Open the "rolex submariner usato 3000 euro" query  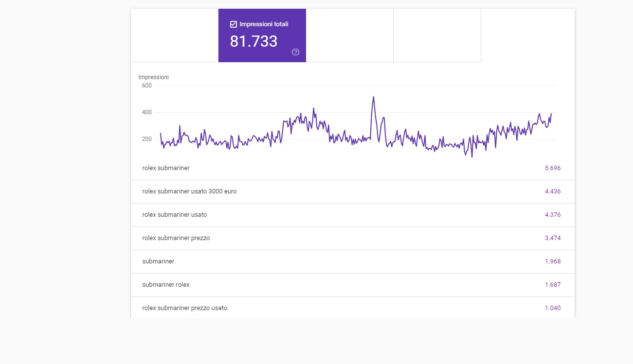353,191
